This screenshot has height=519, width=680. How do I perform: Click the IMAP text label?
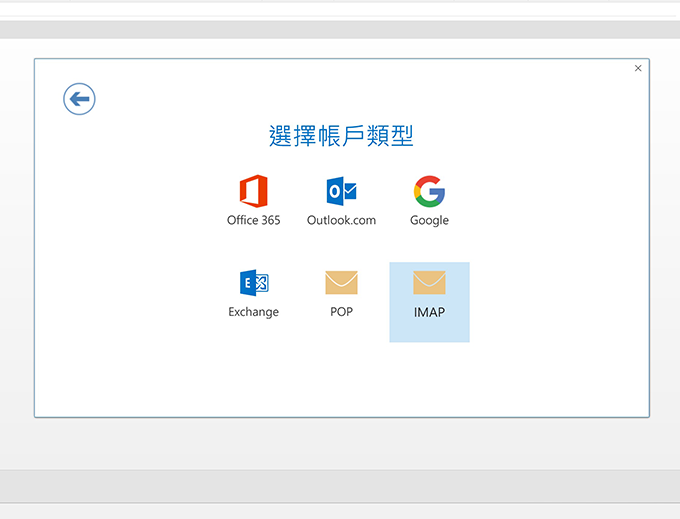(429, 312)
